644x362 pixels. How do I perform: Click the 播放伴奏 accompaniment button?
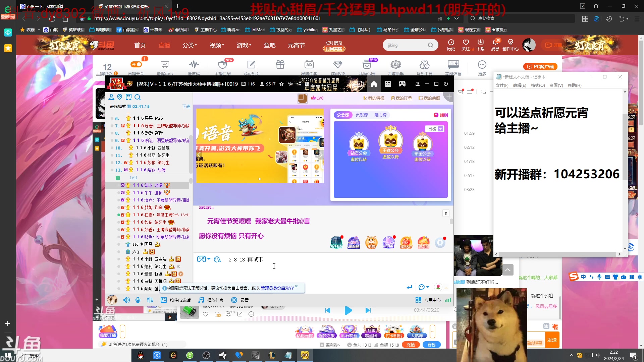pos(211,300)
